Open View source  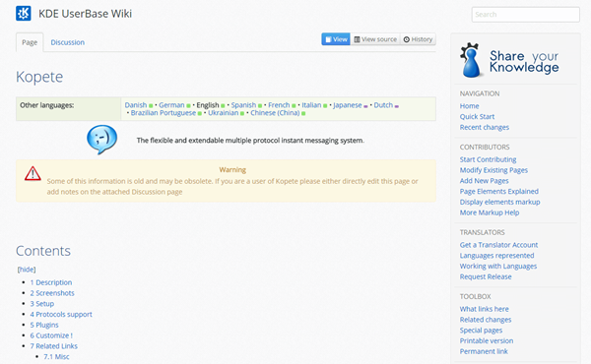375,39
